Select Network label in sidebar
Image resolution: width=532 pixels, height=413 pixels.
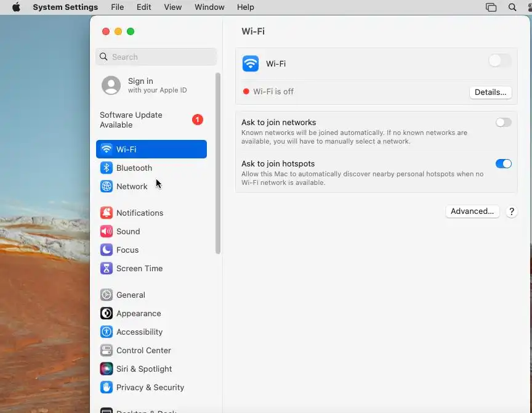pos(132,186)
